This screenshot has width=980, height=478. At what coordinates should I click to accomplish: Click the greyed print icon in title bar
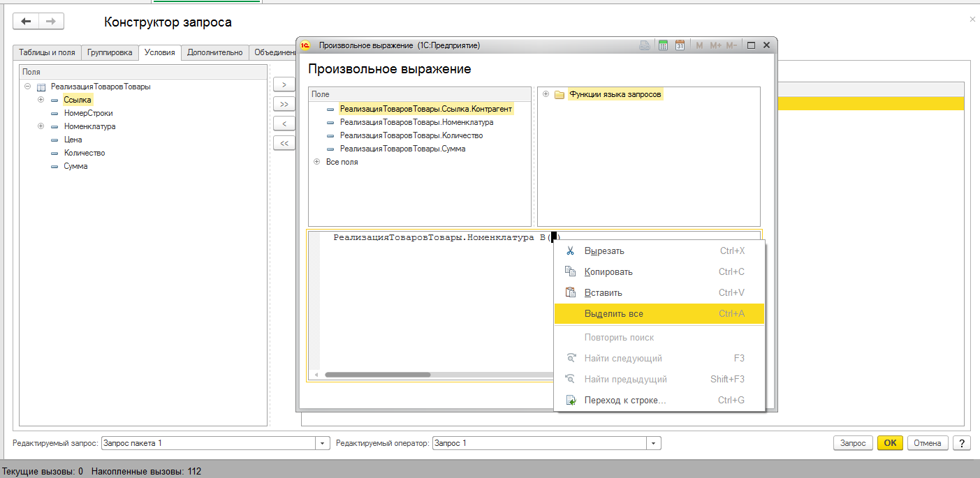(x=645, y=45)
